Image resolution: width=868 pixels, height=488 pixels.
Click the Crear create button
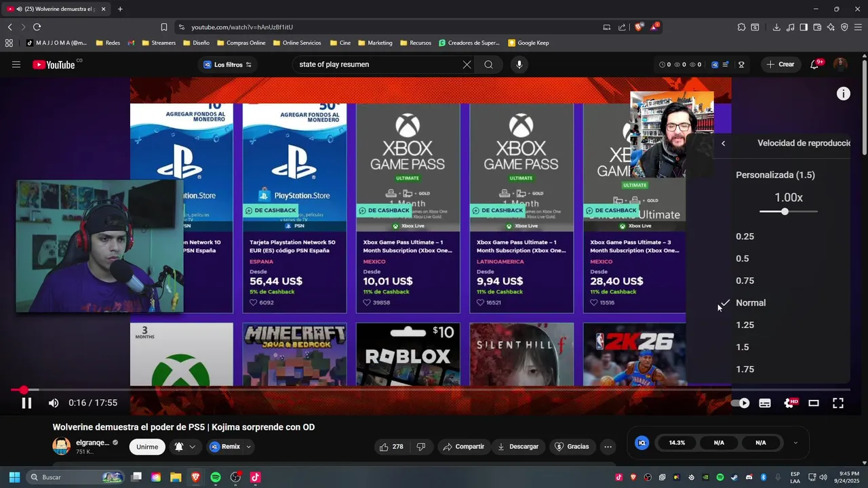(x=780, y=64)
